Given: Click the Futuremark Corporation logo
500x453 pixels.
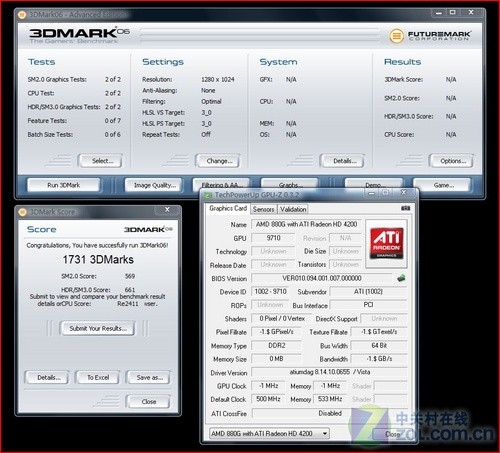Looking at the screenshot, I should [430, 35].
